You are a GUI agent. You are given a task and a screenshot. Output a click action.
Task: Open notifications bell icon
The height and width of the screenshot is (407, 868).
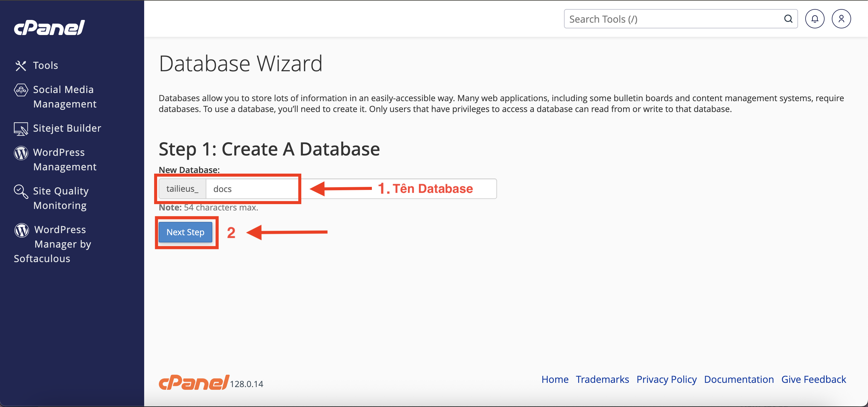coord(814,19)
